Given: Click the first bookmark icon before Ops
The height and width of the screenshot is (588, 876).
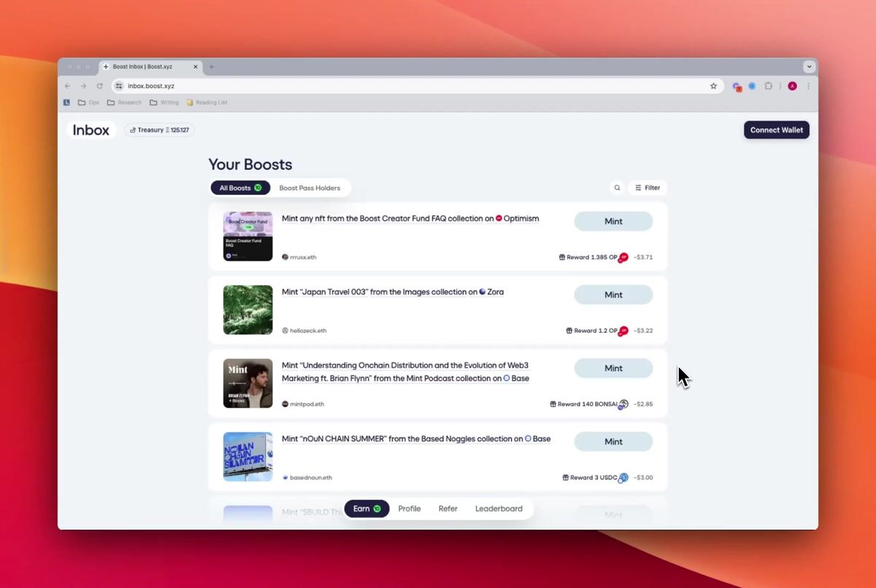Looking at the screenshot, I should 66,103.
